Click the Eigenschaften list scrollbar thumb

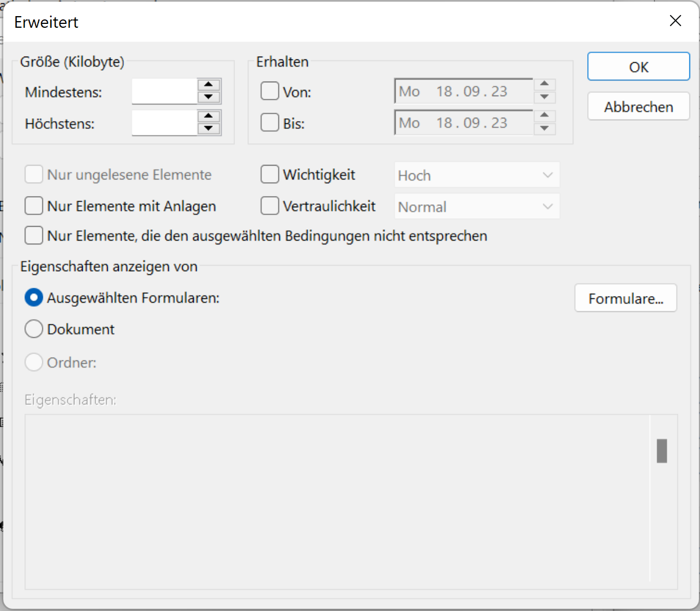pos(662,451)
